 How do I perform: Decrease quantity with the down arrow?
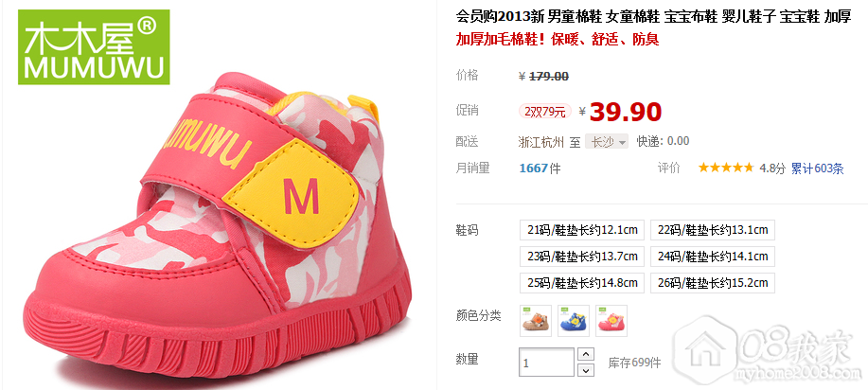[x=586, y=369]
